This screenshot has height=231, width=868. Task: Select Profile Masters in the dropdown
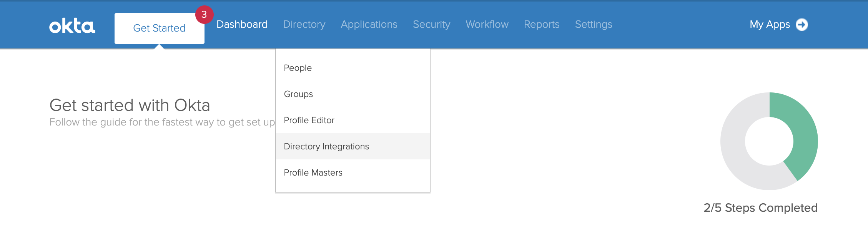(353, 172)
